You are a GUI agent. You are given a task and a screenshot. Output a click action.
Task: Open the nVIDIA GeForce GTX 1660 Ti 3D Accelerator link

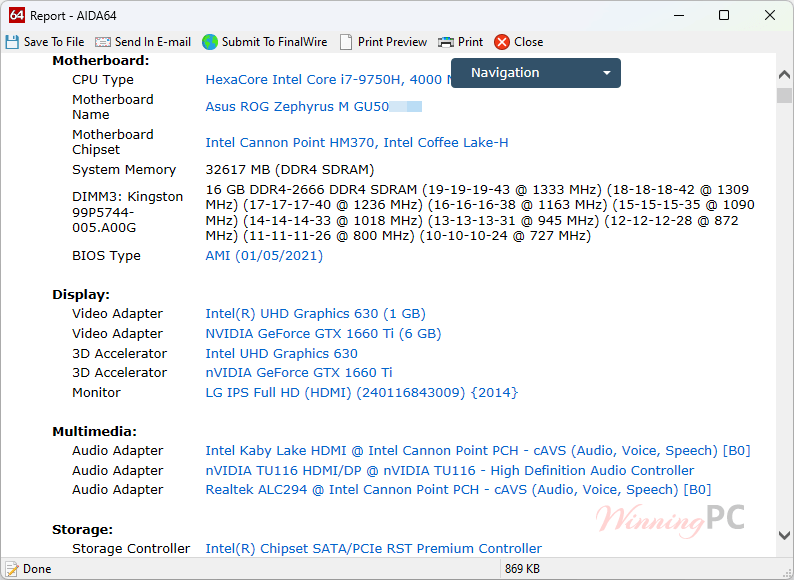(299, 373)
